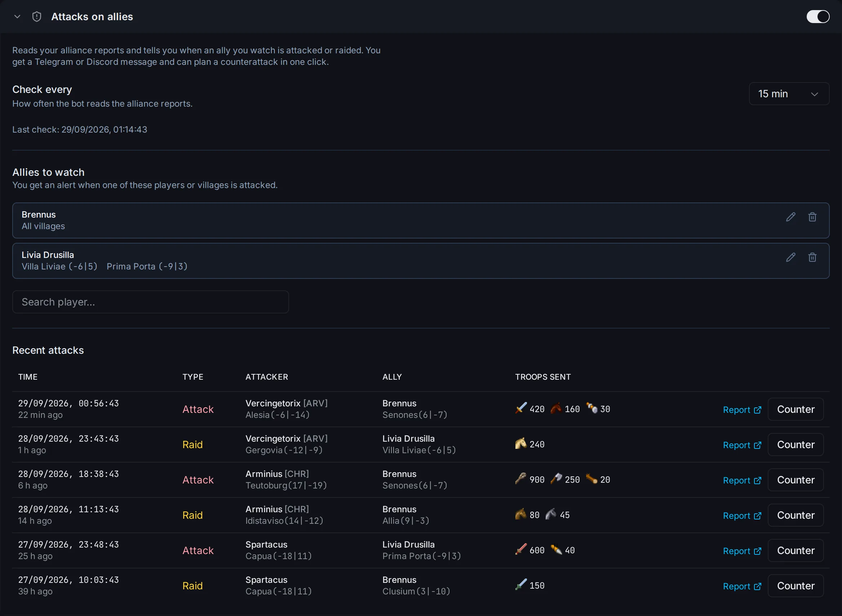This screenshot has width=842, height=616.
Task: Click the sword icon showing 600
Action: tap(521, 549)
